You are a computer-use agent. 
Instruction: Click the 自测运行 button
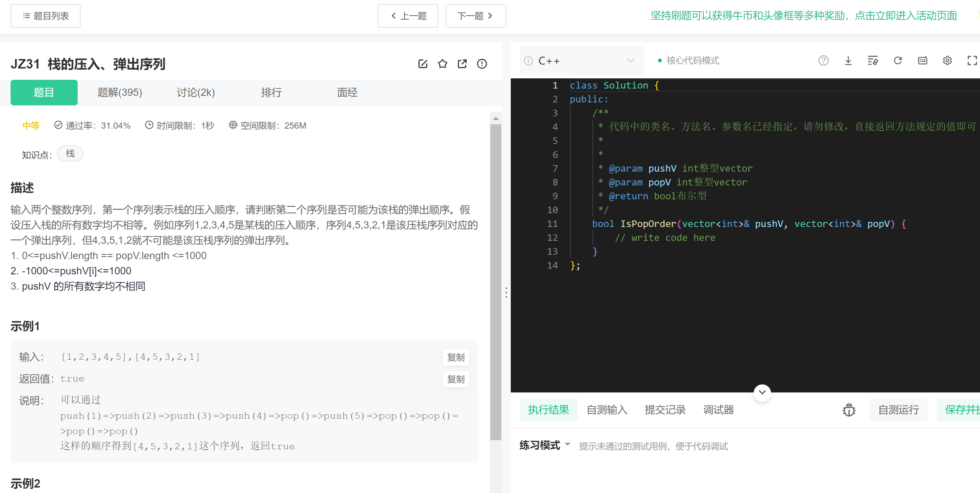pos(898,410)
